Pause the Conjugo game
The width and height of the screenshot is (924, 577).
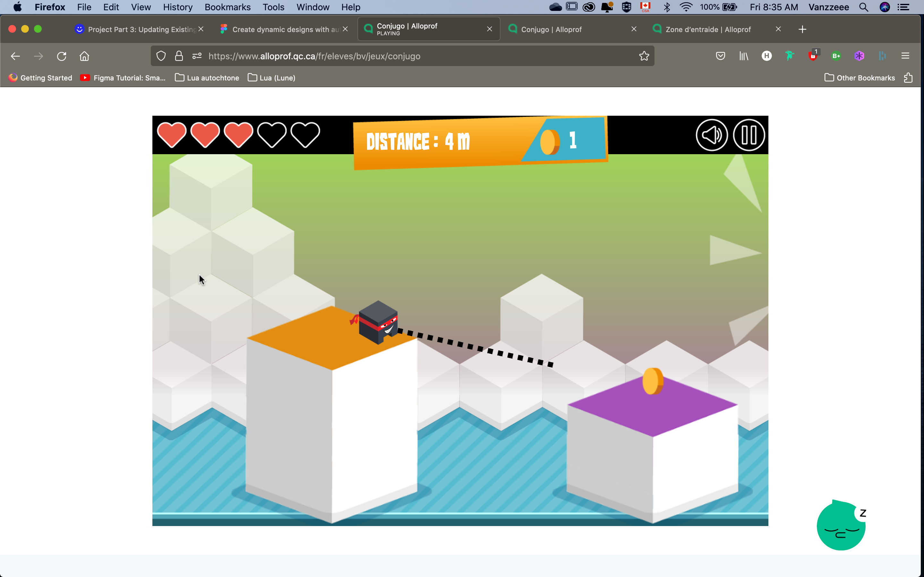(x=749, y=135)
